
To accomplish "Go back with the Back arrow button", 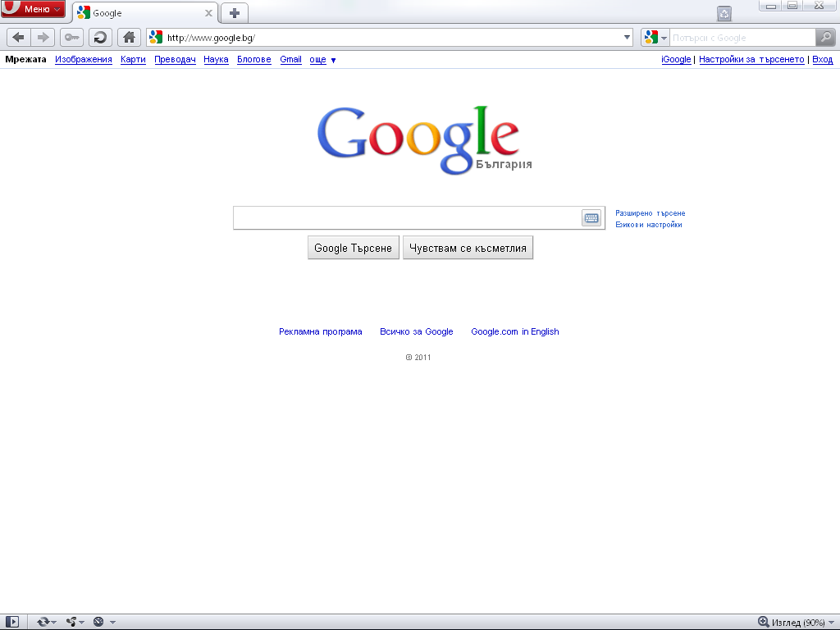I will pyautogui.click(x=18, y=38).
